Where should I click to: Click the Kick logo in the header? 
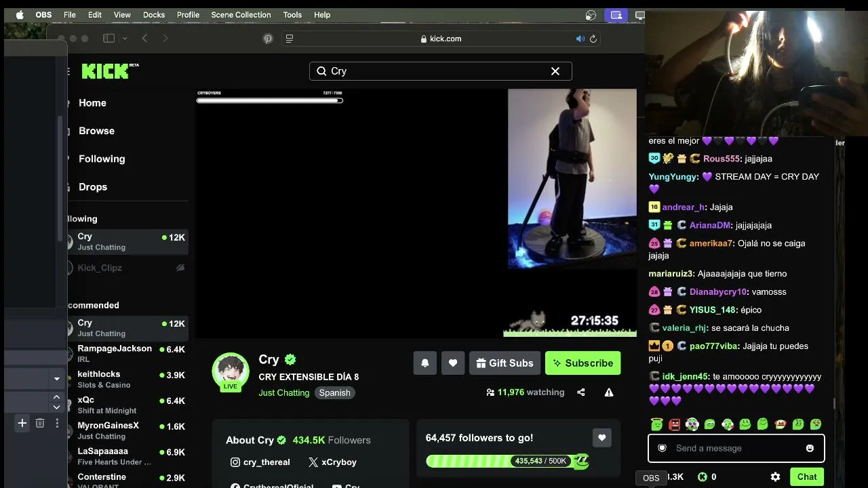pos(110,70)
